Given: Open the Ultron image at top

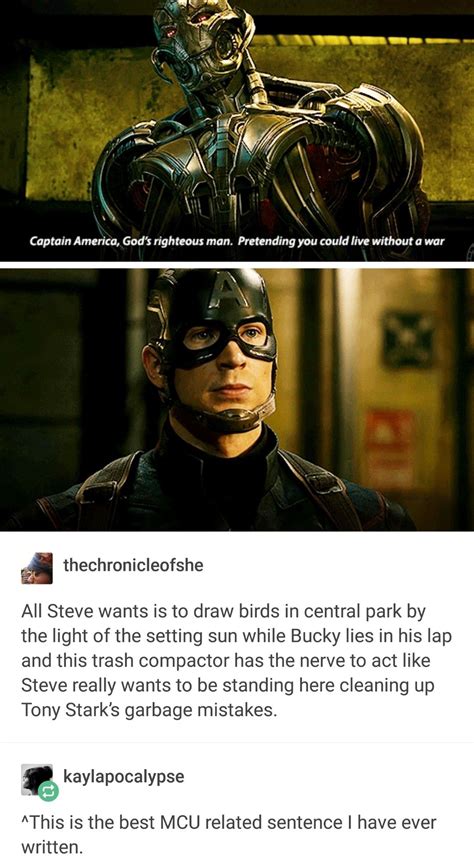Looking at the screenshot, I should pyautogui.click(x=237, y=130).
